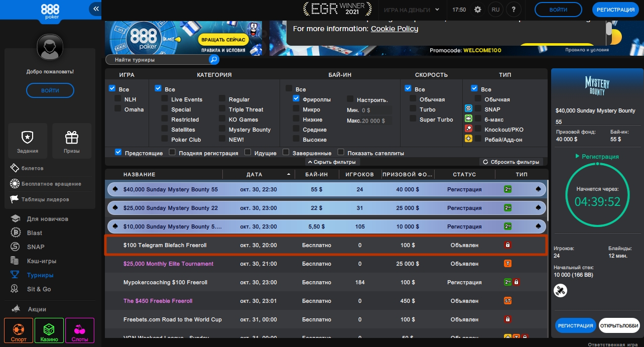Screen dimensions: 644x347
Task: Sort by the Игроков column header
Action: [x=360, y=174]
